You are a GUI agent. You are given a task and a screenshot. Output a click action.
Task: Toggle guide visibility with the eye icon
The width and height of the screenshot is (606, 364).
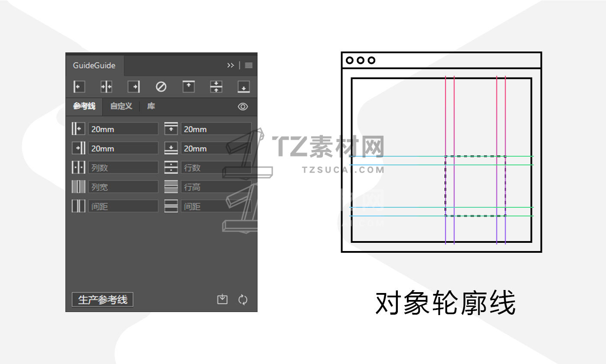point(243,106)
